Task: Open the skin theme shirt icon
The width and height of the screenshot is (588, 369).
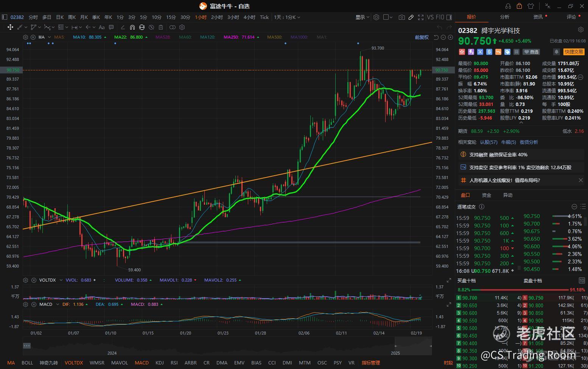Action: tap(530, 6)
